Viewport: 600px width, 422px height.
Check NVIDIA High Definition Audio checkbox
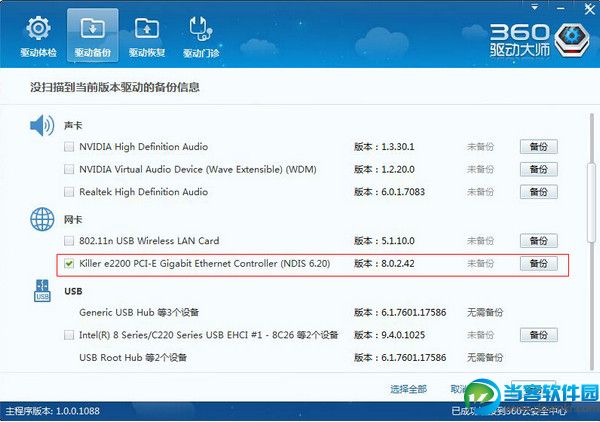(x=69, y=147)
